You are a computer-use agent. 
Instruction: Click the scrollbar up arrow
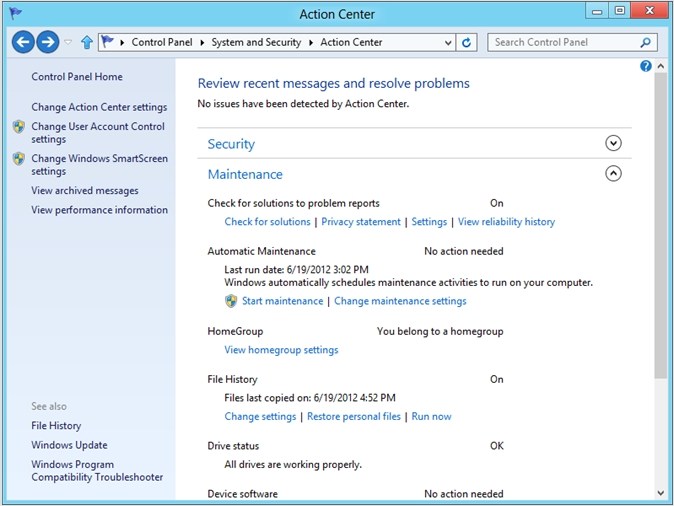(661, 66)
